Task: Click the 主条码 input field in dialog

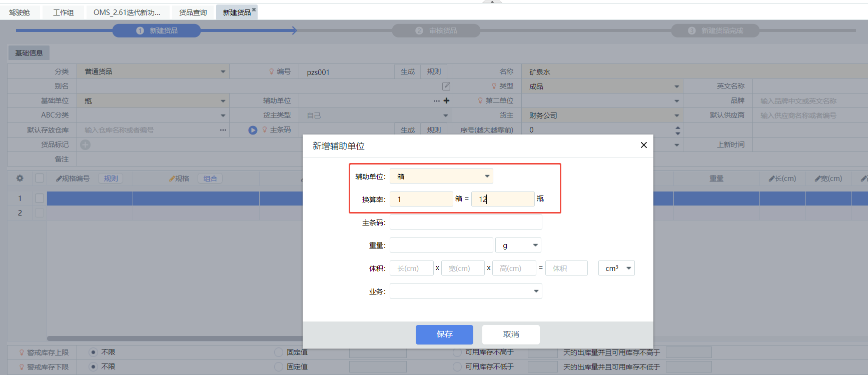Action: [466, 222]
